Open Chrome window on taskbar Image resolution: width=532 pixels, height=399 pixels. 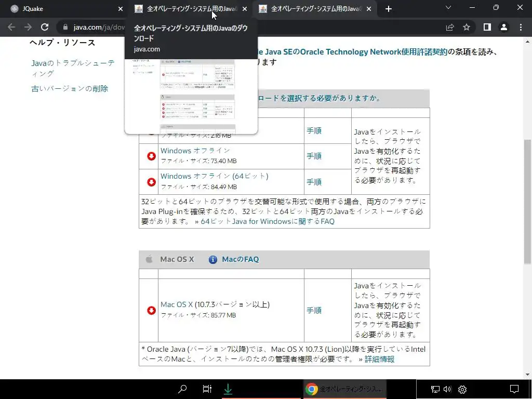(x=344, y=389)
